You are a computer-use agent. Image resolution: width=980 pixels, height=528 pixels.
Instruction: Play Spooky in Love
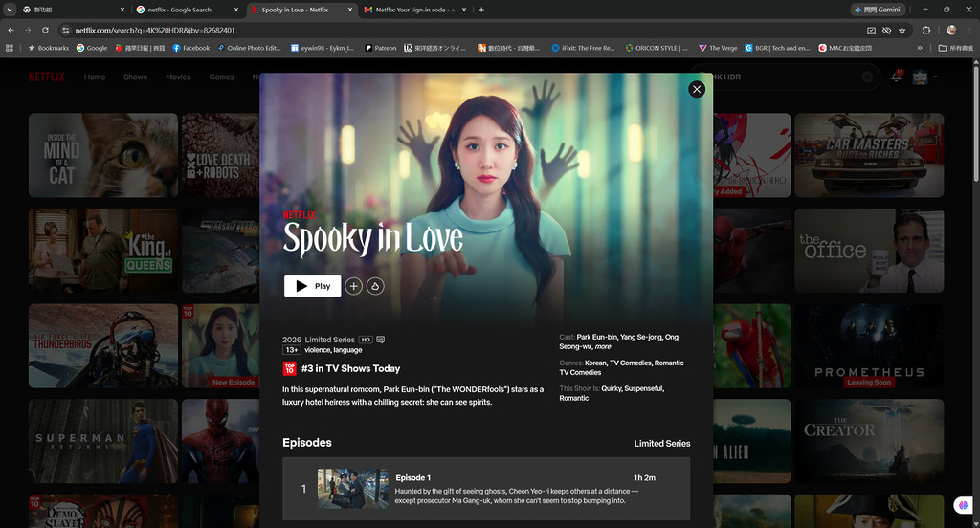click(x=313, y=286)
